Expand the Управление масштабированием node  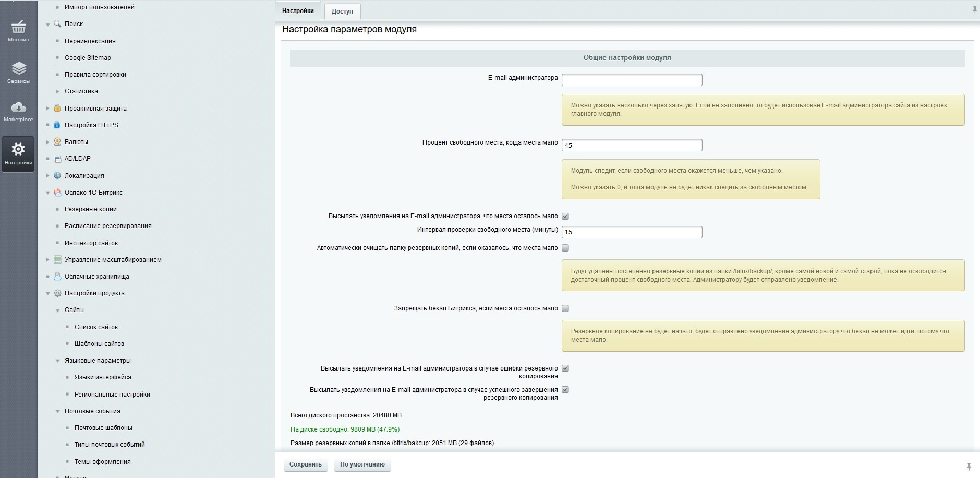(x=47, y=260)
